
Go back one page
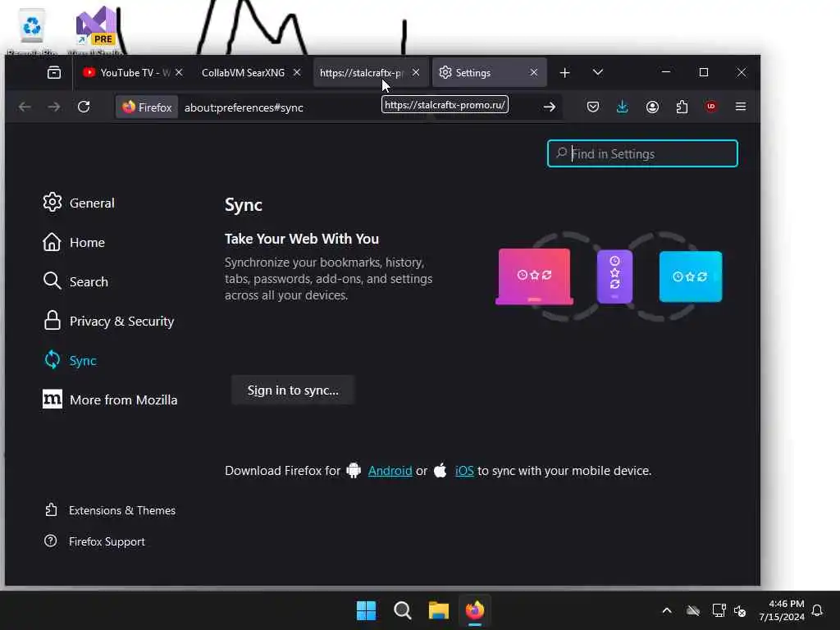click(x=25, y=107)
